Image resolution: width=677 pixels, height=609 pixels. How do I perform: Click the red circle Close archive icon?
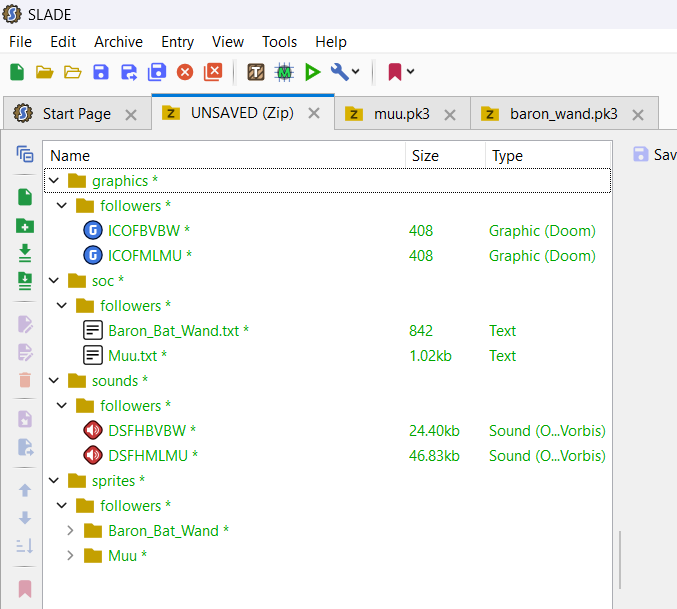[185, 72]
